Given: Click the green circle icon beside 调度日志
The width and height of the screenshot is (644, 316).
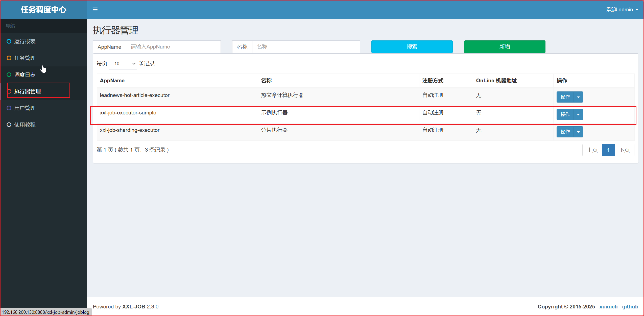Looking at the screenshot, I should click(x=9, y=75).
